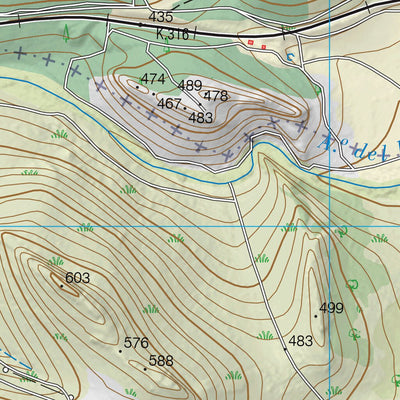Click the leftmost red building square symbol
This screenshot has height=400, width=400.
click(250, 42)
